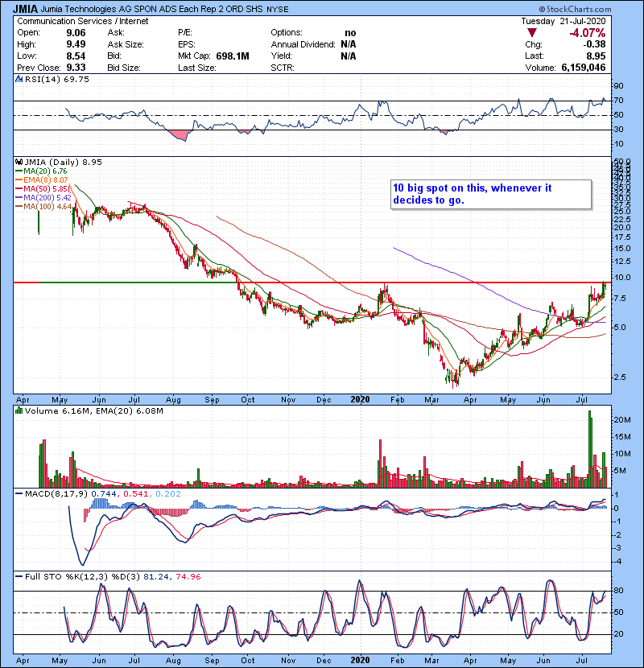Click the 2020 label on bottom stochastic axis
The height and width of the screenshot is (668, 644).
(360, 660)
